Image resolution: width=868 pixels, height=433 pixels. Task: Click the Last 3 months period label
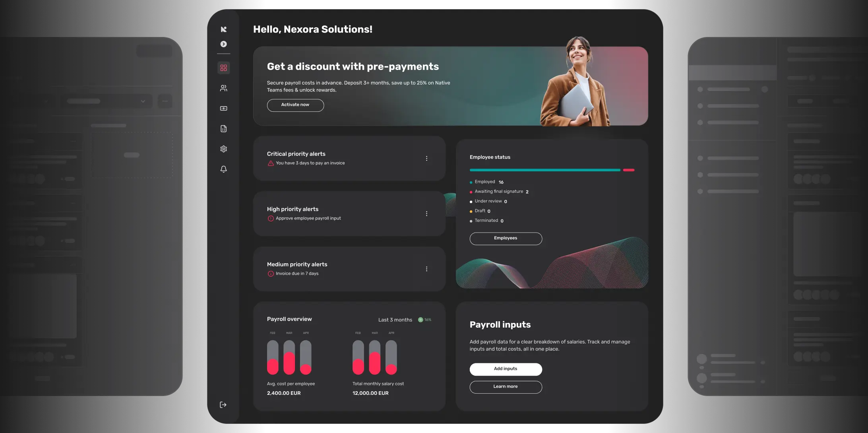pos(395,320)
